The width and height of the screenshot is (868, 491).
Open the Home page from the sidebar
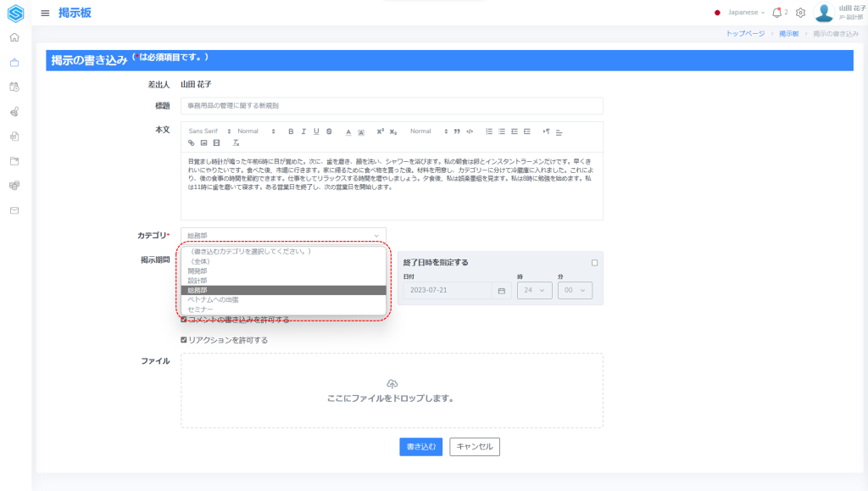(14, 37)
